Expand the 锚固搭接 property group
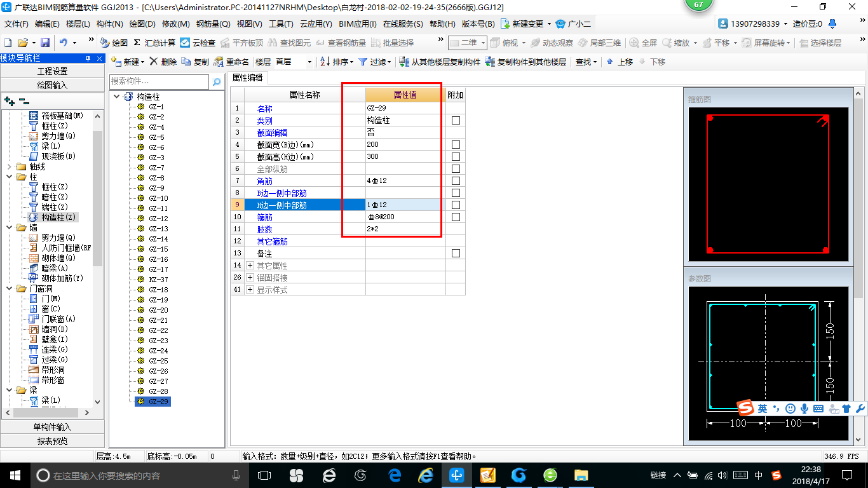This screenshot has height=488, width=868. pyautogui.click(x=250, y=278)
